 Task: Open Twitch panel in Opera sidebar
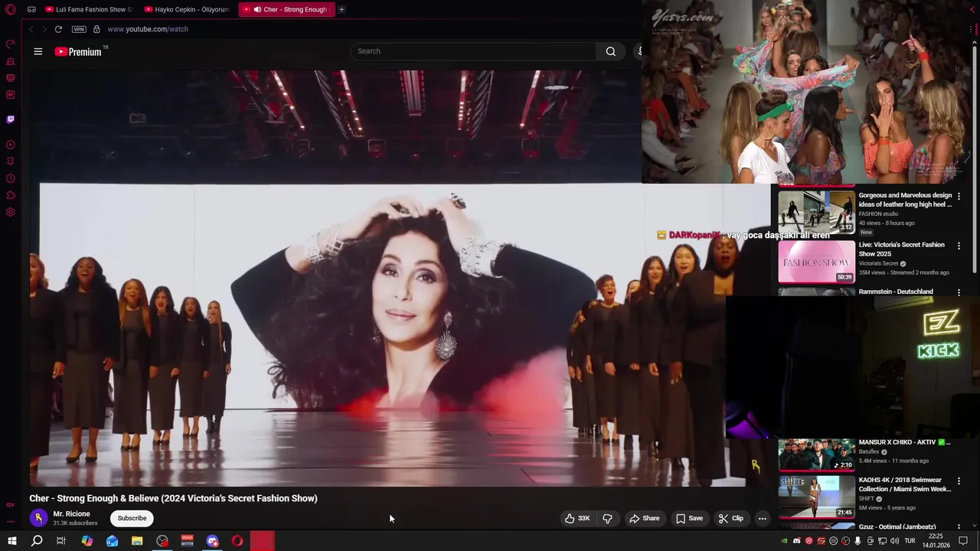pyautogui.click(x=11, y=119)
